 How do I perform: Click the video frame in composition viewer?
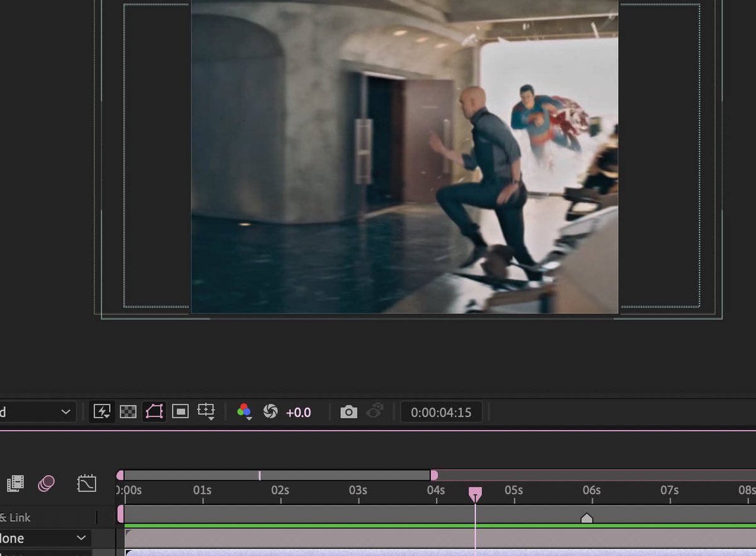404,156
